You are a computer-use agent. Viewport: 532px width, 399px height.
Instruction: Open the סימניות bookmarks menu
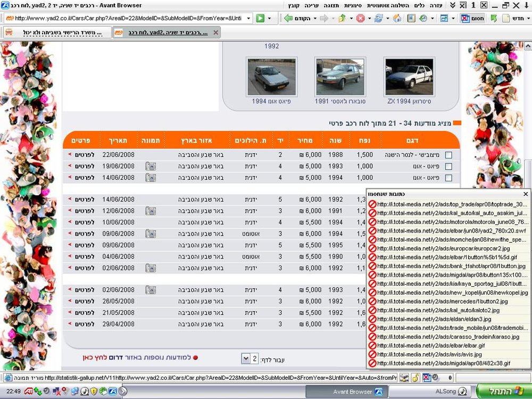click(353, 5)
